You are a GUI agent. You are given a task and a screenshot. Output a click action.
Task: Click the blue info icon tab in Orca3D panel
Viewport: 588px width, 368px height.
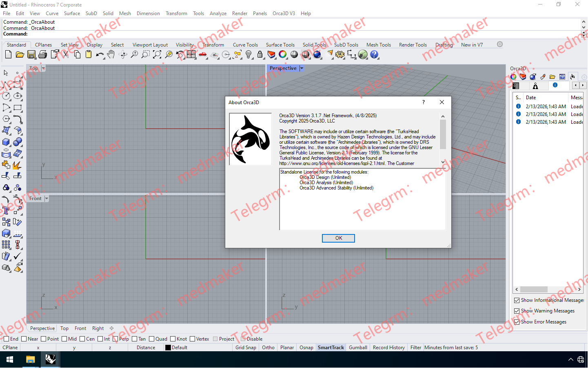(555, 86)
